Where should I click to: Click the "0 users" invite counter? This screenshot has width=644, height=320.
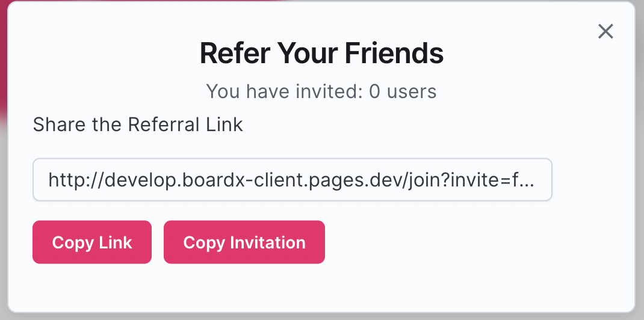(x=403, y=91)
